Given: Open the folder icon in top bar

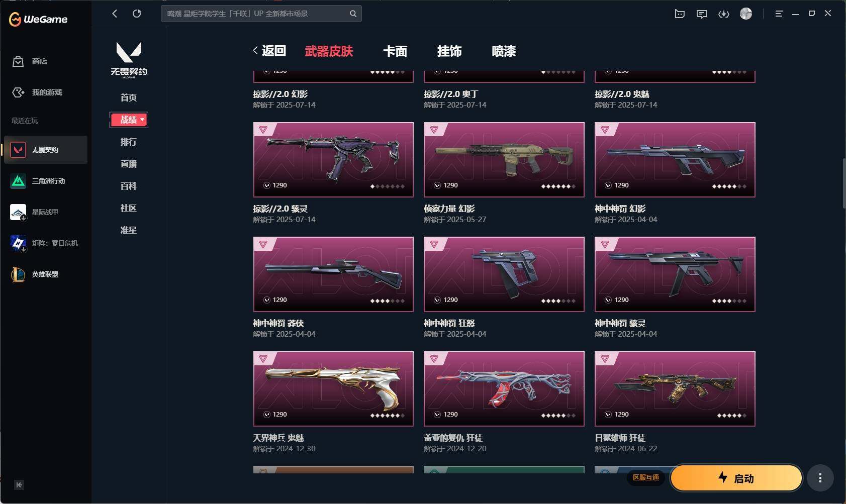Looking at the screenshot, I should (x=680, y=14).
